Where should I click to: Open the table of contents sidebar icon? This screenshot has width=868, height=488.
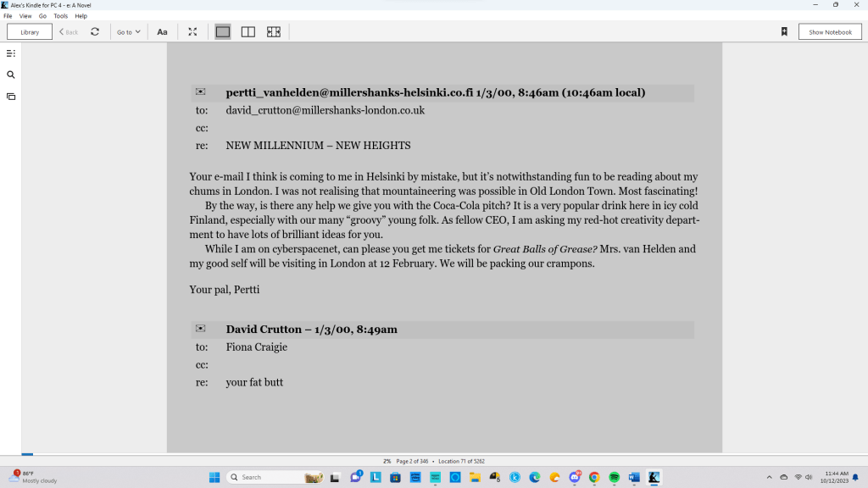pos(11,53)
